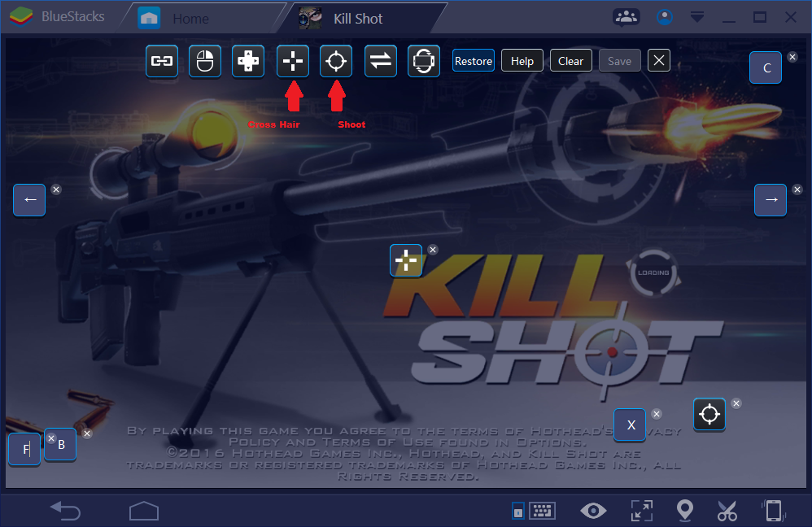812x527 pixels.
Task: Open keymapping Help
Action: (522, 61)
